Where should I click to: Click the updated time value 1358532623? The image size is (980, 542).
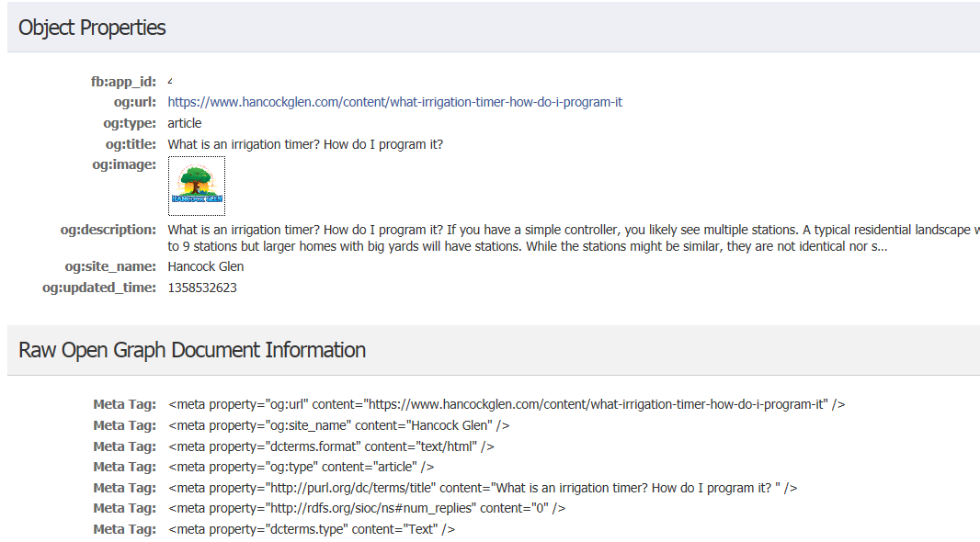pyautogui.click(x=202, y=288)
